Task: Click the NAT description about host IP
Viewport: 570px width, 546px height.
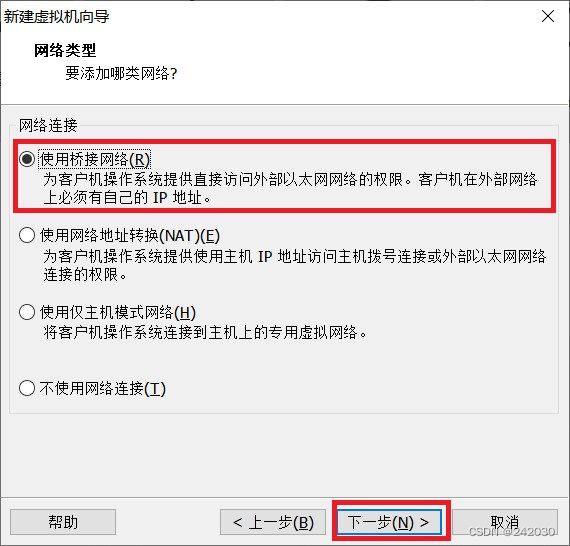Action: tap(294, 265)
